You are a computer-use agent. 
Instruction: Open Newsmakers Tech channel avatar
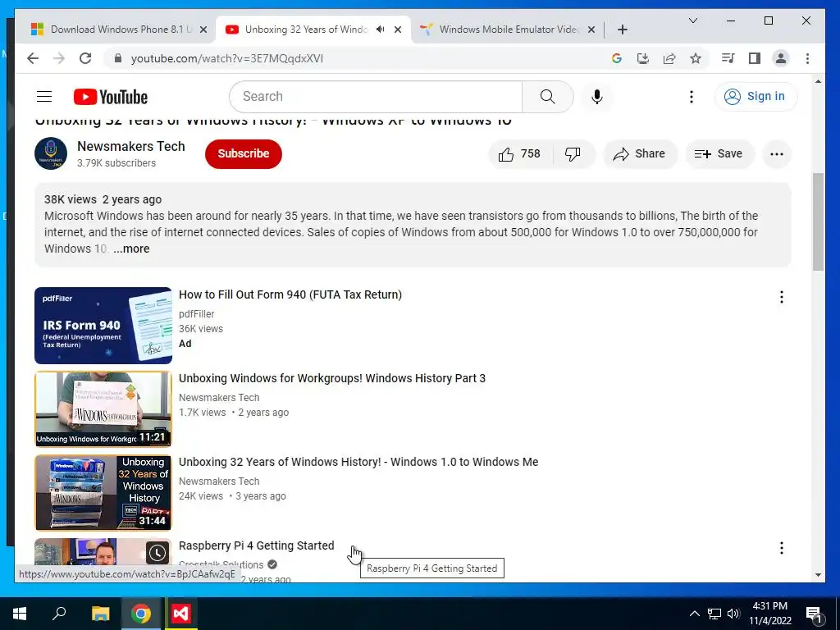pyautogui.click(x=51, y=153)
